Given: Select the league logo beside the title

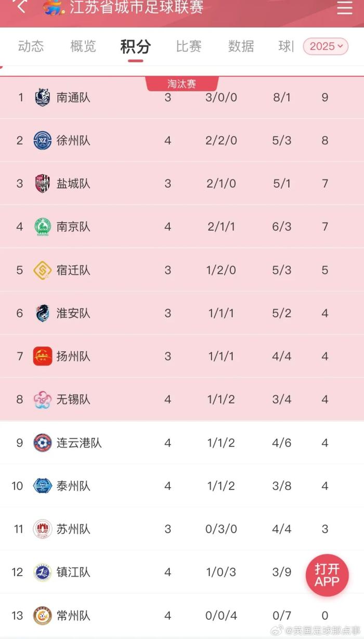Looking at the screenshot, I should click(x=52, y=8).
